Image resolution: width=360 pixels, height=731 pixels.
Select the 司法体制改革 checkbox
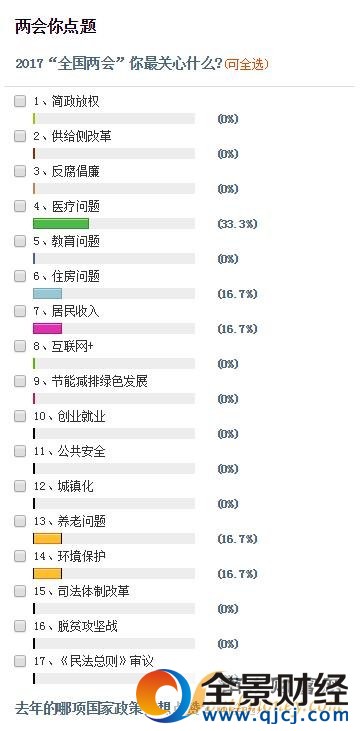click(20, 591)
